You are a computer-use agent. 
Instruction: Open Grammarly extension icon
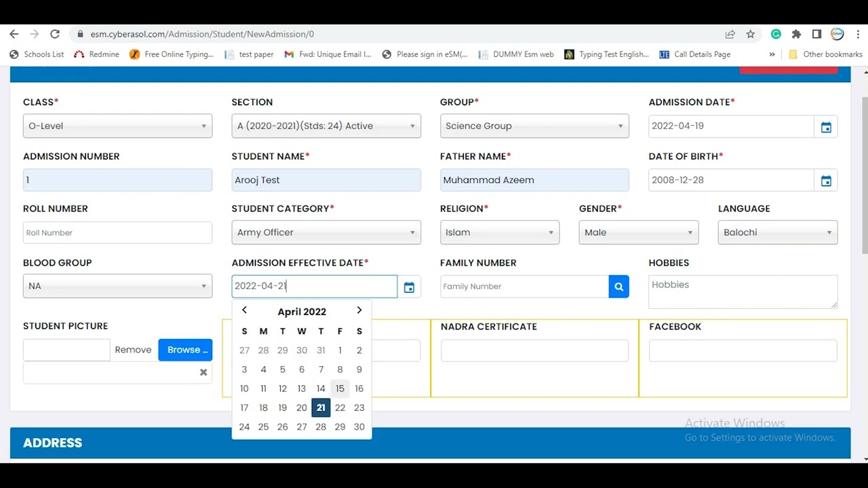(776, 34)
